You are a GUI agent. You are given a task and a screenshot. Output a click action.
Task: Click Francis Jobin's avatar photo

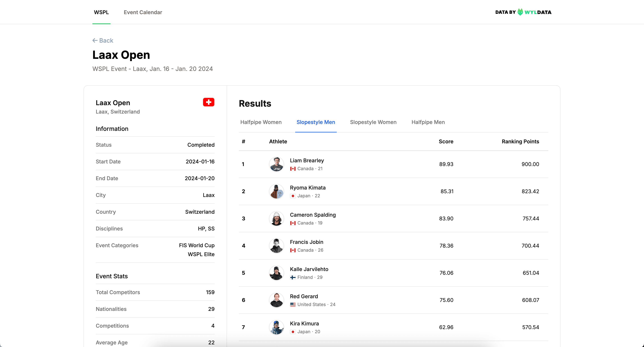coord(276,246)
